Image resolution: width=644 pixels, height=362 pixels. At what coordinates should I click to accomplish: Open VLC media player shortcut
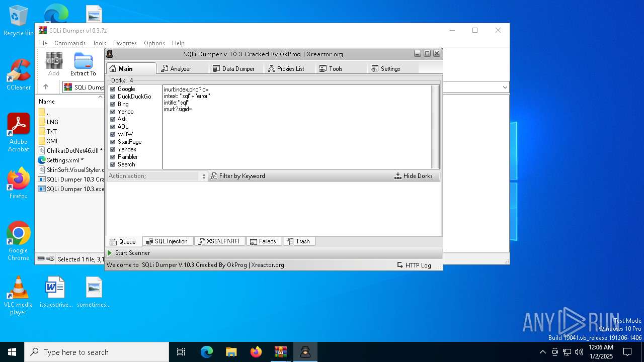click(18, 296)
